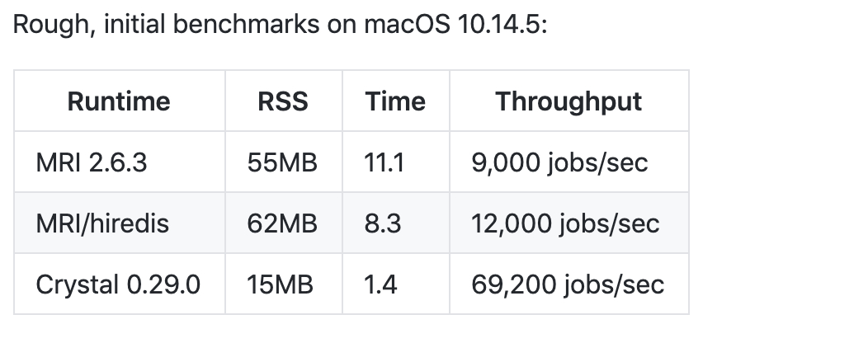
Task: Click the 1.4 time value
Action: [381, 284]
